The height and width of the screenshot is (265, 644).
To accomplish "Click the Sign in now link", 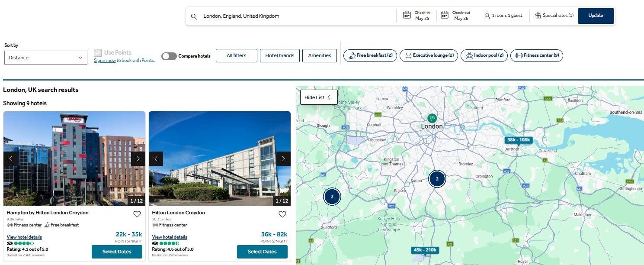I will pyautogui.click(x=105, y=61).
